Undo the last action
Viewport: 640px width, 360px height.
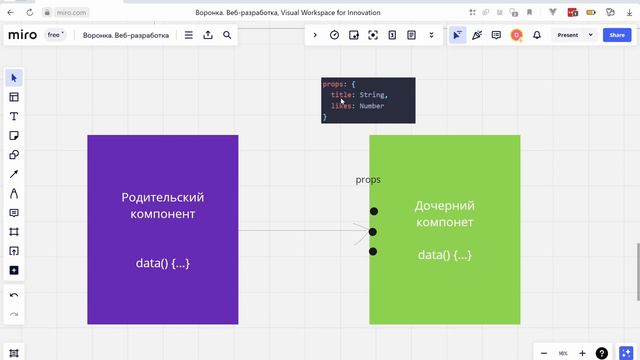tap(14, 295)
